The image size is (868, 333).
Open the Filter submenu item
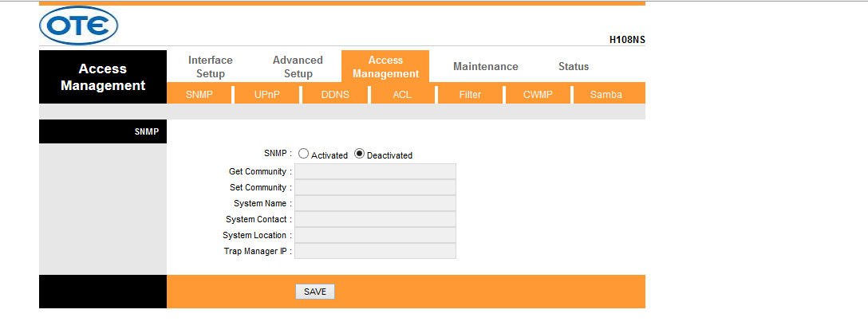[x=470, y=95]
